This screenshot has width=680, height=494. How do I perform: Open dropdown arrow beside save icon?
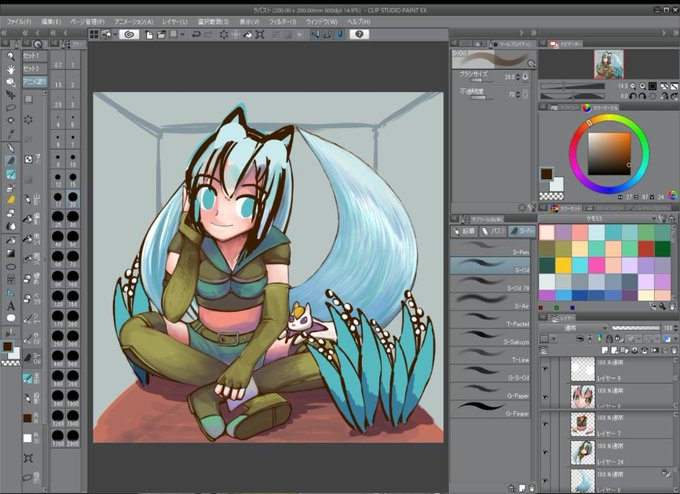point(182,35)
